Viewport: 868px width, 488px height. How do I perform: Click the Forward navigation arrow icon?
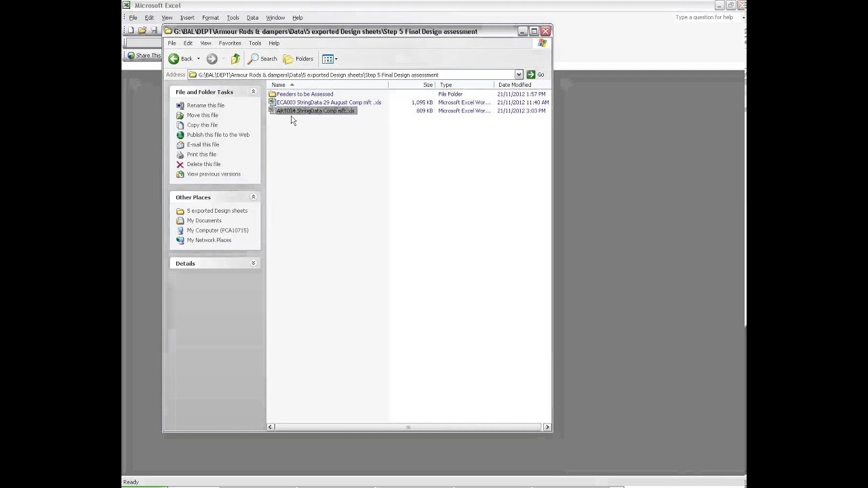point(212,59)
